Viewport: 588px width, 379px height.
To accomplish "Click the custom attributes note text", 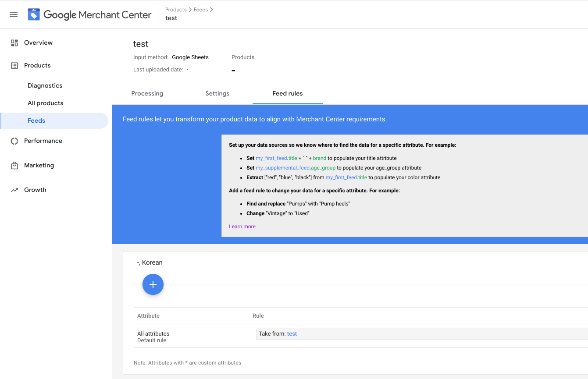I will pyautogui.click(x=188, y=363).
